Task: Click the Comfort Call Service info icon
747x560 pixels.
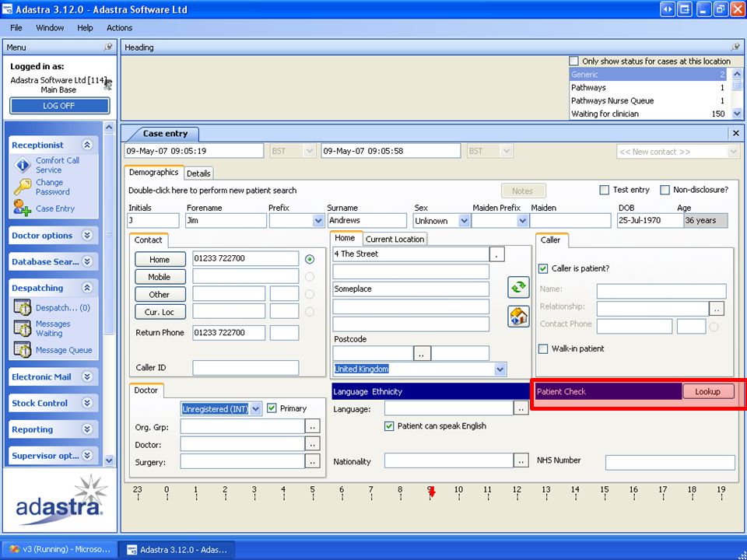Action: pos(23,165)
